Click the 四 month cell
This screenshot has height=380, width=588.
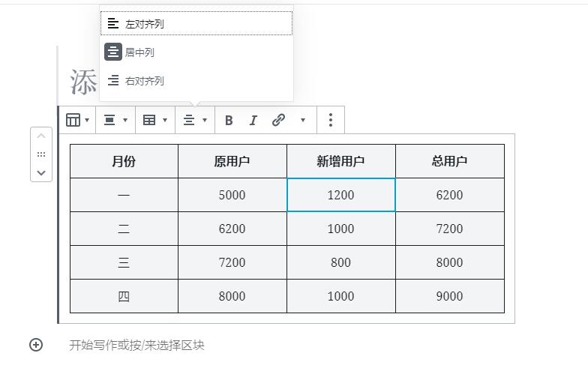(x=124, y=296)
